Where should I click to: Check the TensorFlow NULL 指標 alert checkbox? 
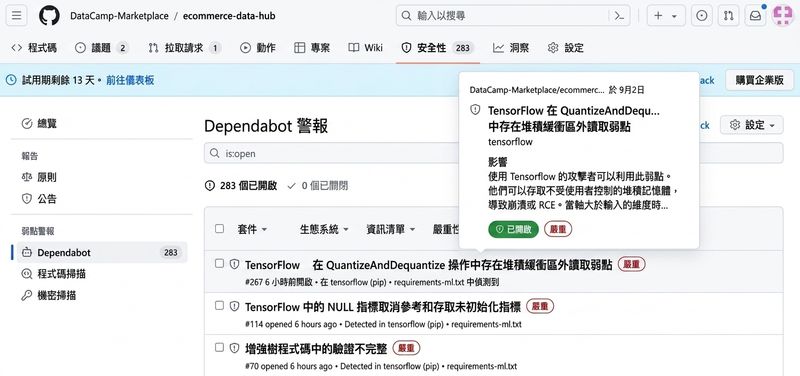pyautogui.click(x=219, y=305)
